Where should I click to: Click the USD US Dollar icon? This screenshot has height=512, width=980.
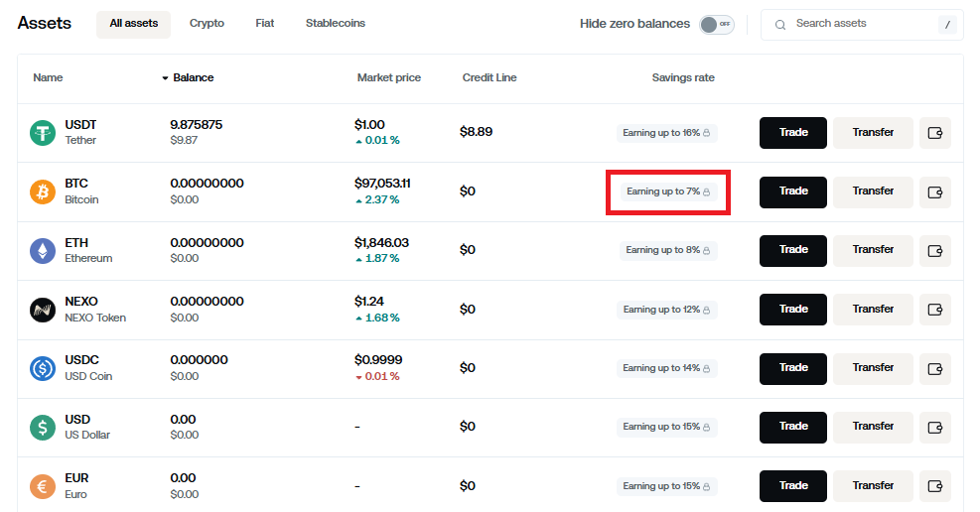pyautogui.click(x=43, y=427)
